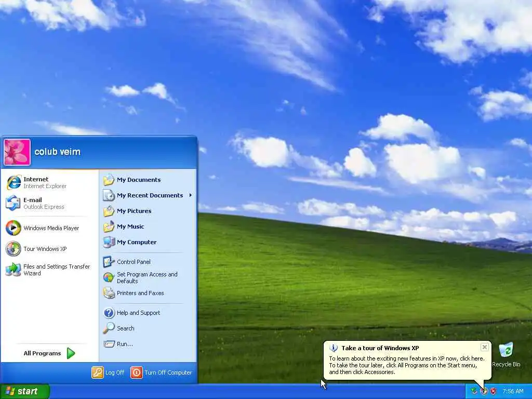Launch Outlook Express E-mail icon
Screen dimensions: 532x399
[14, 203]
